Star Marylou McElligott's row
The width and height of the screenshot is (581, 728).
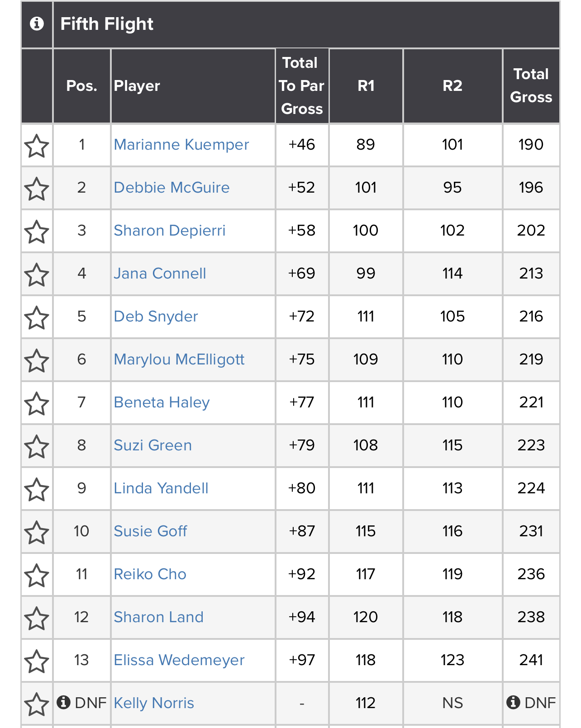[x=37, y=361]
